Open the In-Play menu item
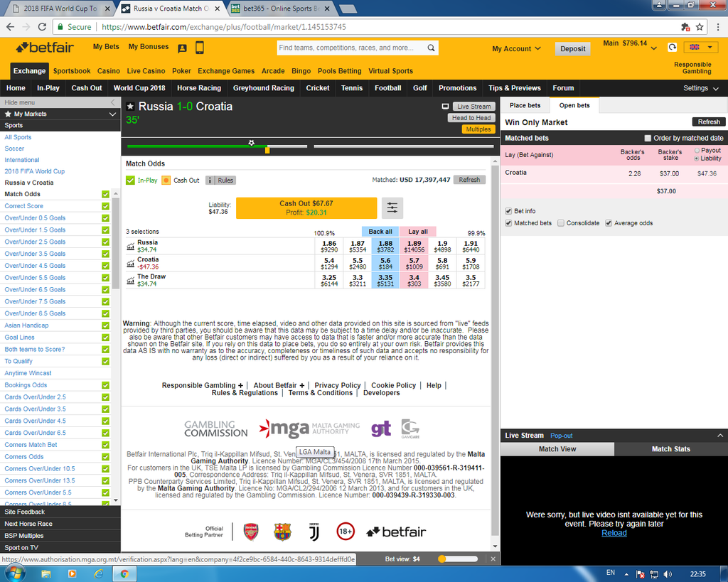The width and height of the screenshot is (728, 582). coord(48,87)
